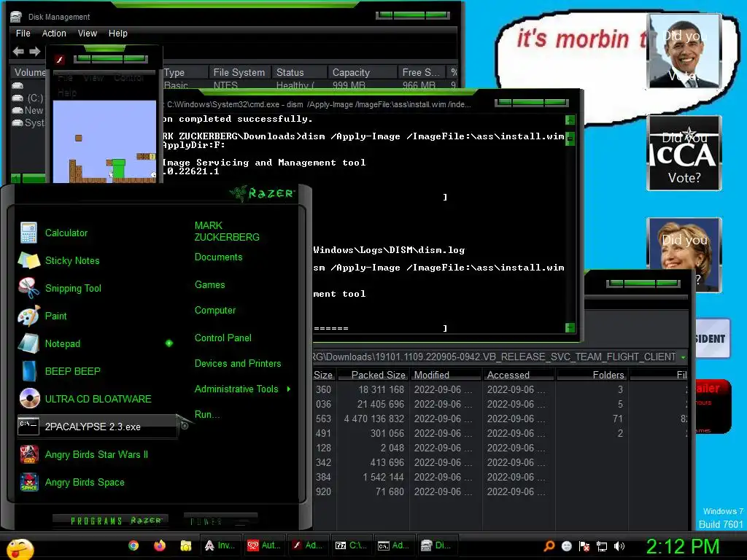Open the File menu in Disk Management
This screenshot has width=747, height=560.
[23, 34]
